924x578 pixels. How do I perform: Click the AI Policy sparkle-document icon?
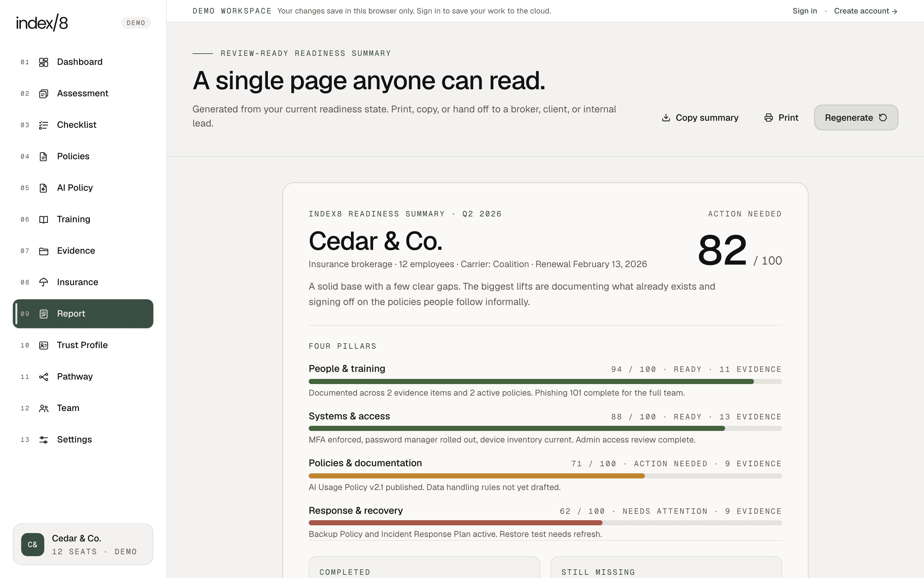click(x=44, y=188)
